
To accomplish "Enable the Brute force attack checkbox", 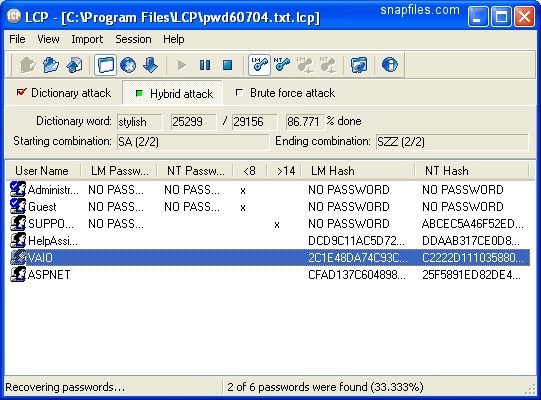I will click(x=239, y=92).
